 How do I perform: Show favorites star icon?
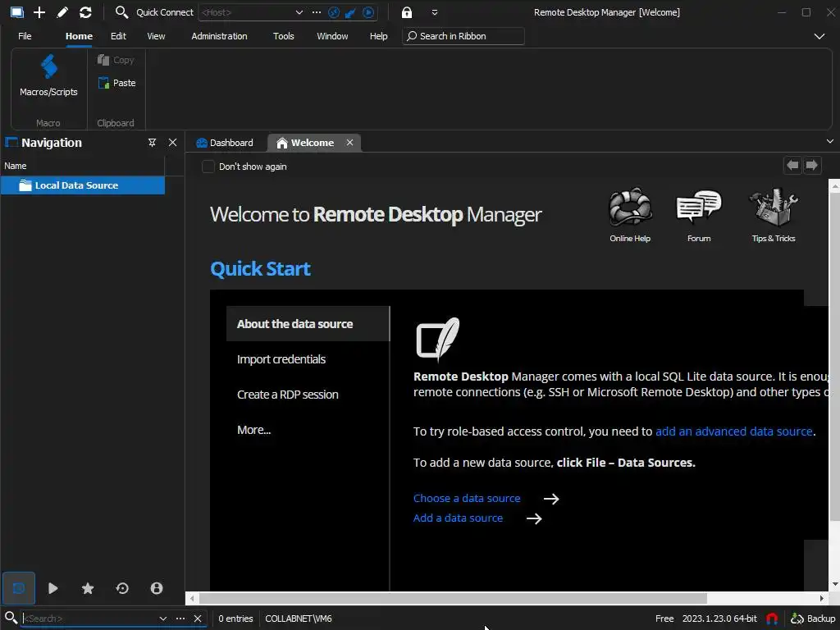coord(88,588)
